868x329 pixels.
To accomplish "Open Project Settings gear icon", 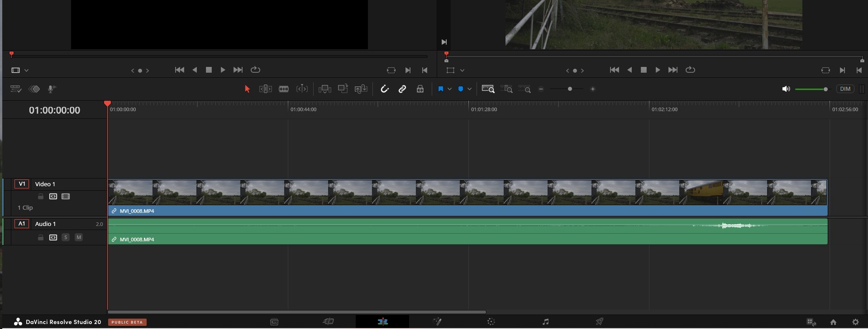I will (x=855, y=322).
